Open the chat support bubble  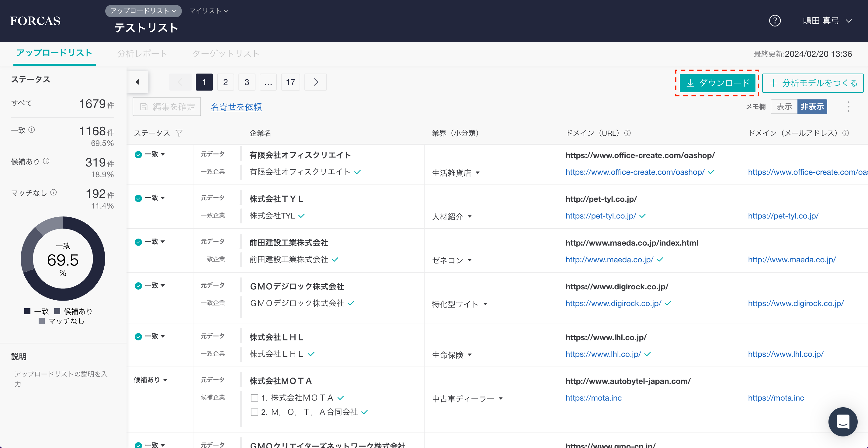(842, 421)
